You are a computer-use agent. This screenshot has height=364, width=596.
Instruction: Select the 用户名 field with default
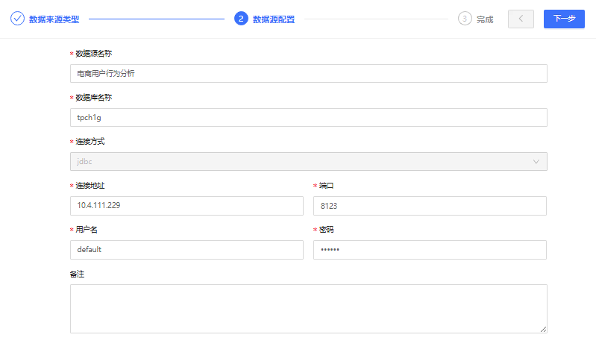tap(186, 250)
